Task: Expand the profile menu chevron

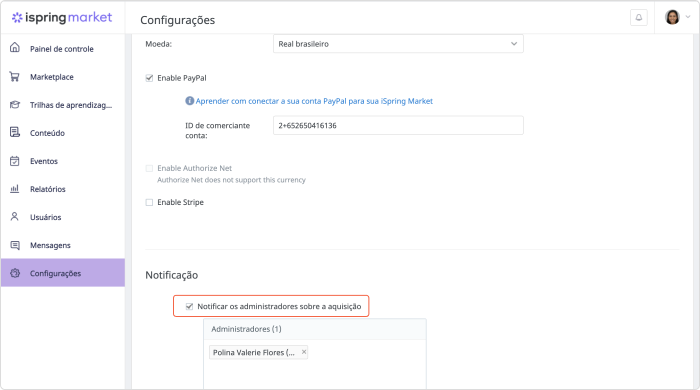Action: coord(688,17)
